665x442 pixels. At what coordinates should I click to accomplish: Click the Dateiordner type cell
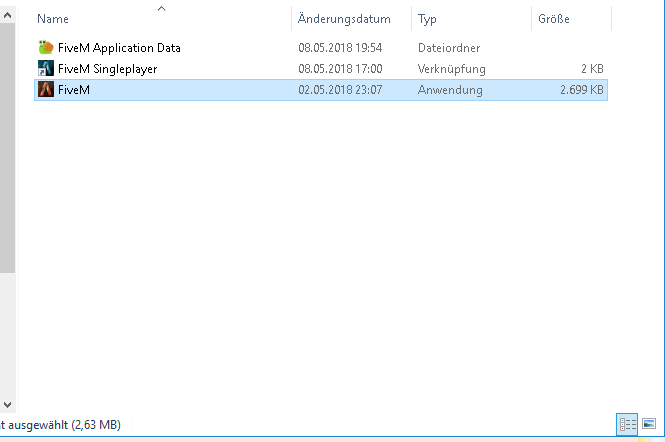pos(449,48)
